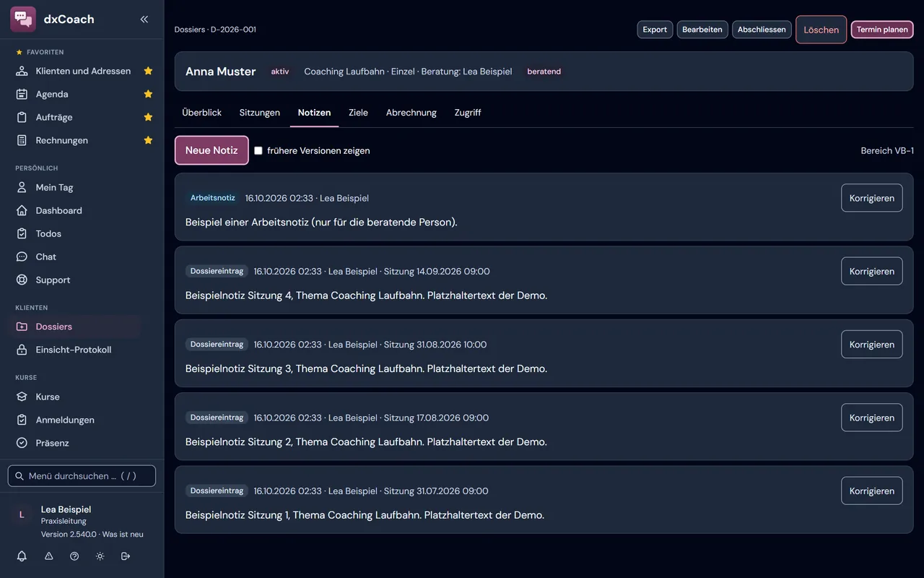The image size is (924, 578).
Task: Go to the Abrechnung tab
Action: pyautogui.click(x=411, y=113)
